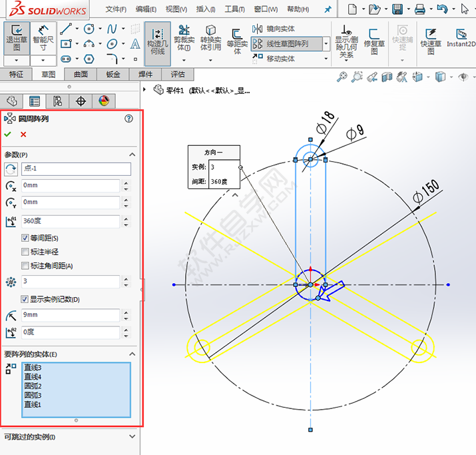Click the circular pattern help icon
The image size is (476, 455).
(x=128, y=119)
